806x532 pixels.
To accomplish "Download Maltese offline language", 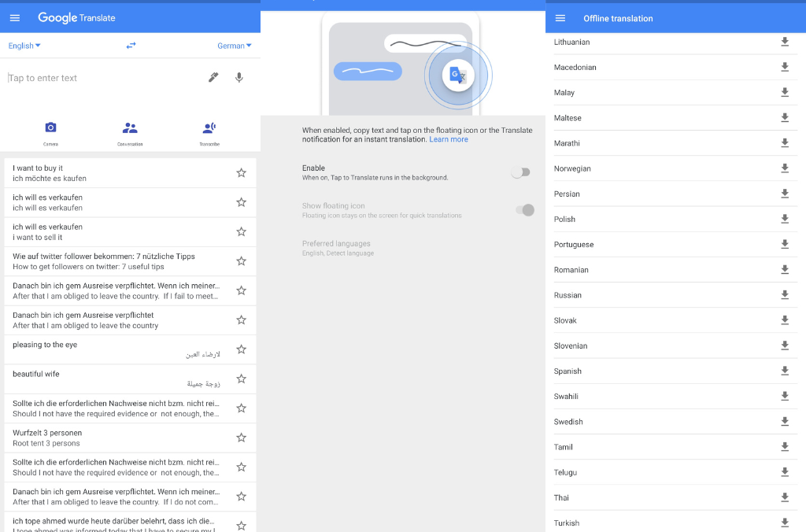I will pos(785,118).
